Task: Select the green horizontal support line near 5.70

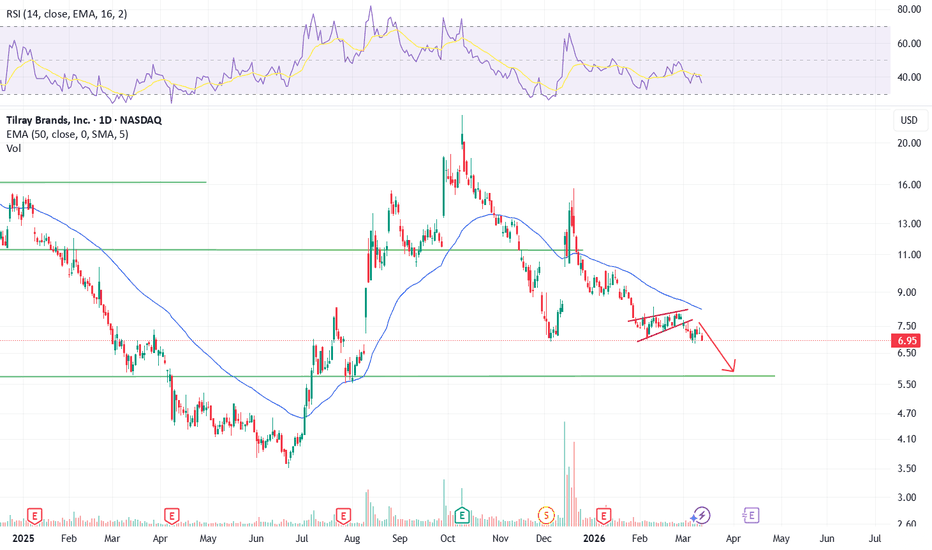Action: [x=388, y=376]
